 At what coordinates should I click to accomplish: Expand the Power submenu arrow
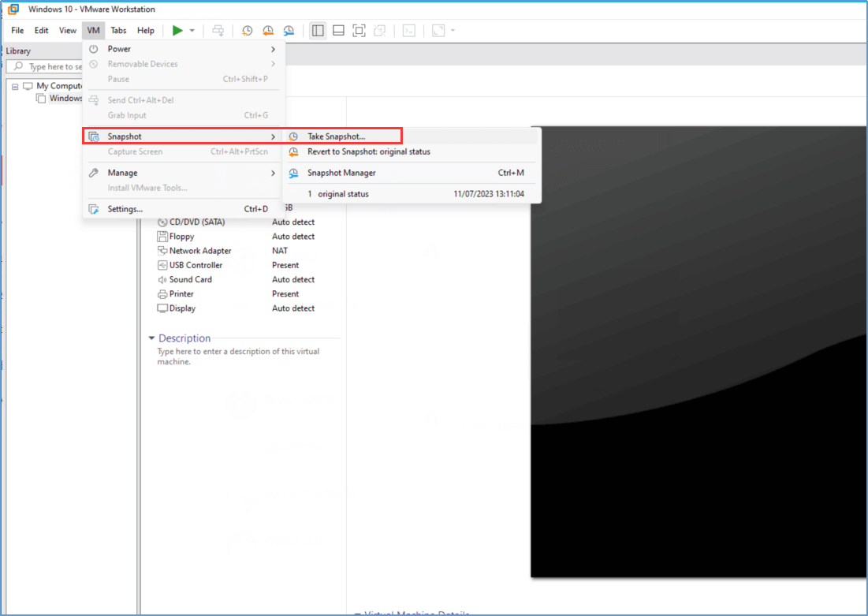(273, 48)
